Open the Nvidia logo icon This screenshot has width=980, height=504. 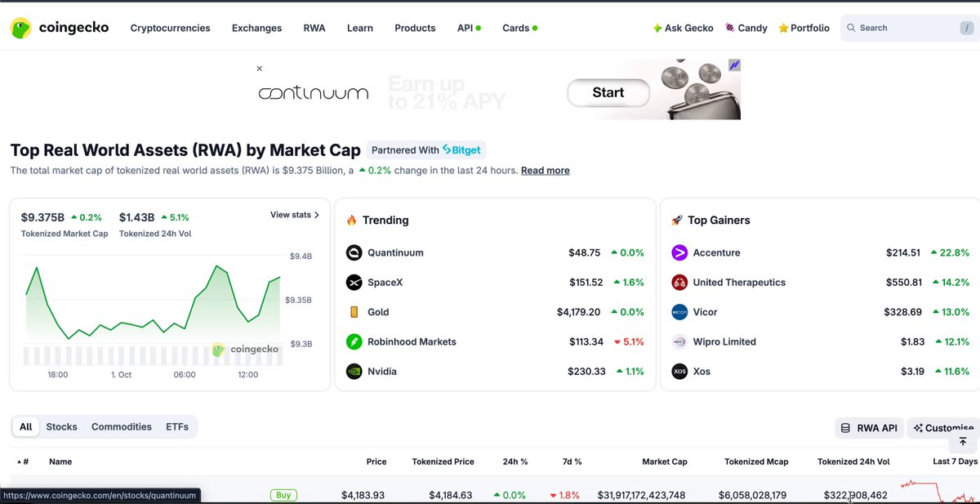[x=354, y=372]
